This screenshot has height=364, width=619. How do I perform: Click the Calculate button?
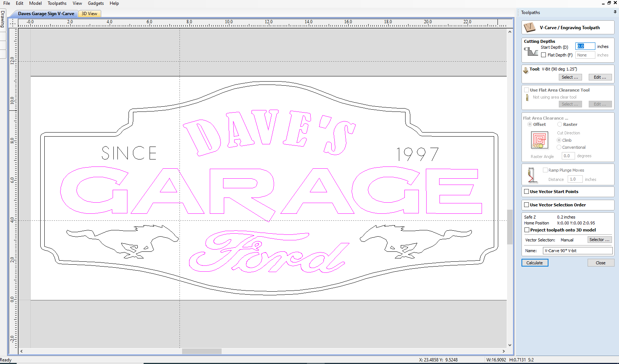point(535,263)
